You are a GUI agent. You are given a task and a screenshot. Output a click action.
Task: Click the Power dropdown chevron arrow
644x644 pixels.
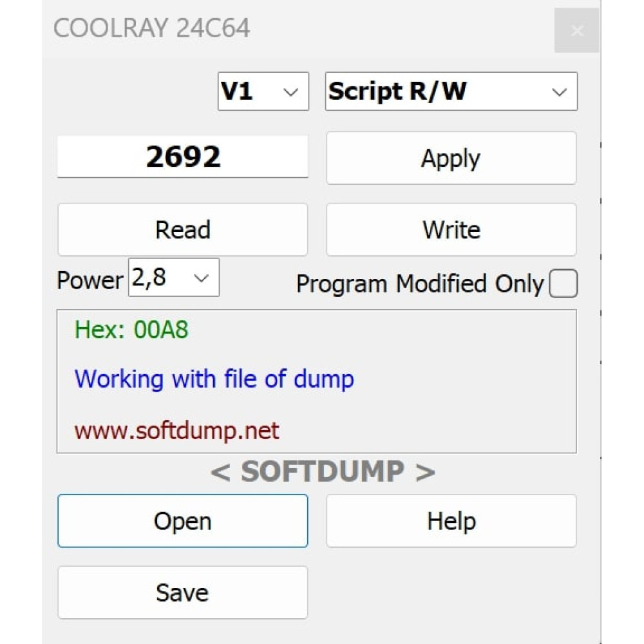(x=201, y=278)
